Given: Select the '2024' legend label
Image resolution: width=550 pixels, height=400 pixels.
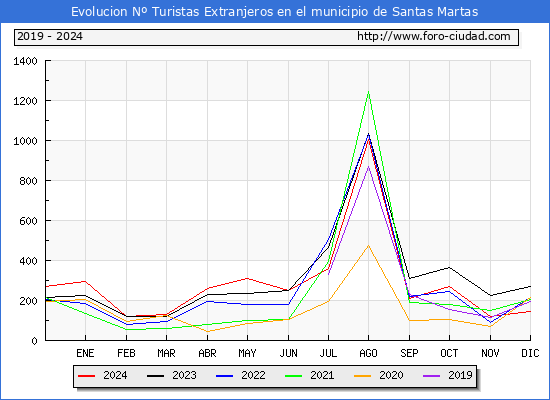Looking at the screenshot, I should 115,375.
